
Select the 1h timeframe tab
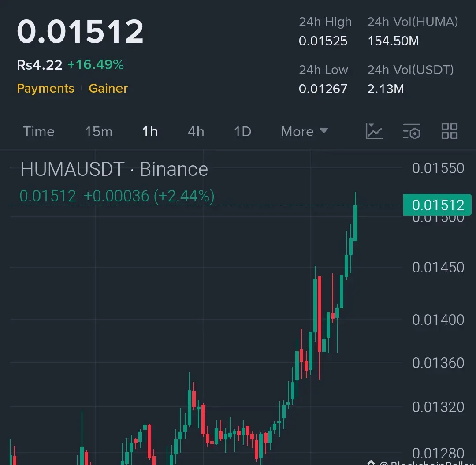(150, 132)
